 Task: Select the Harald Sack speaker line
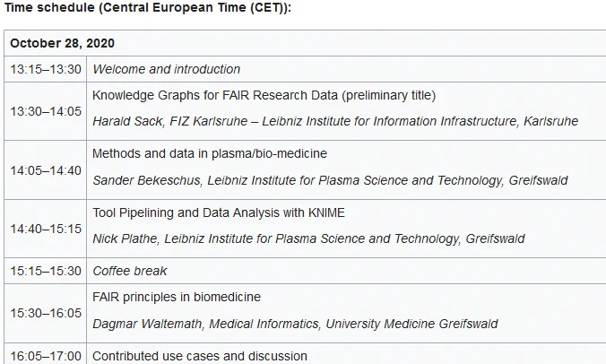pyautogui.click(x=335, y=121)
